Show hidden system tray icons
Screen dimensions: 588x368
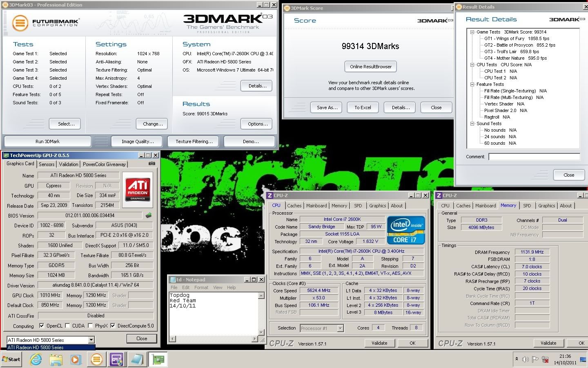(517, 359)
